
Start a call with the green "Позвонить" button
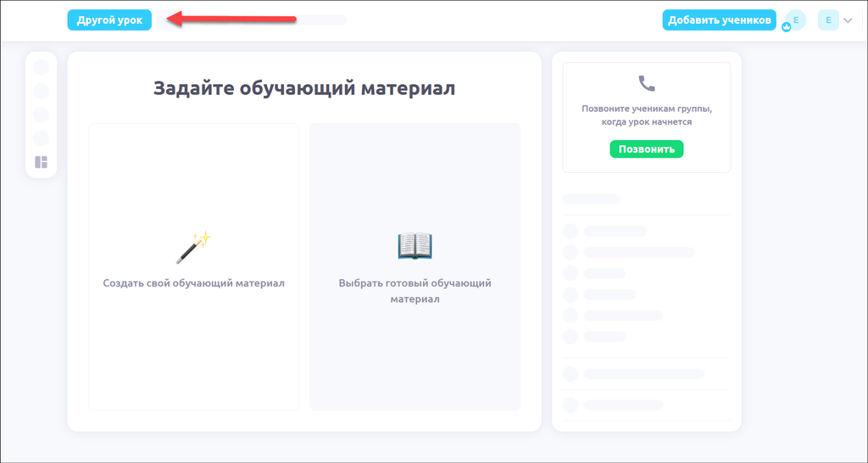[x=646, y=149]
